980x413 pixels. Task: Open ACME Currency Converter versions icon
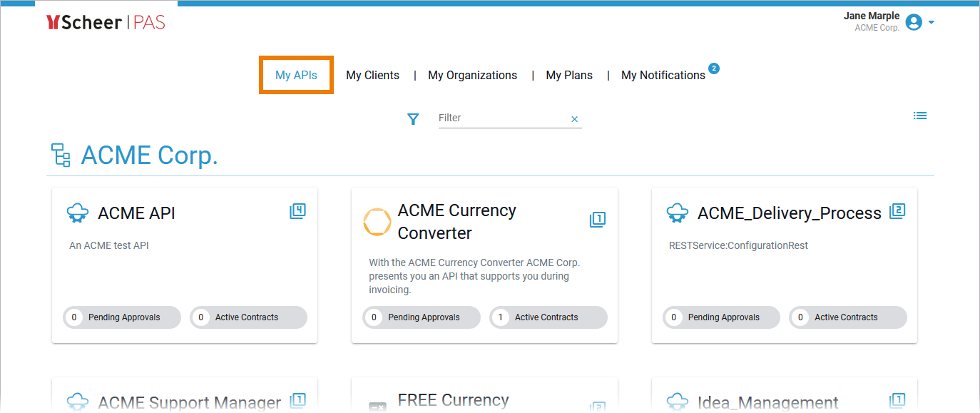[x=598, y=220]
